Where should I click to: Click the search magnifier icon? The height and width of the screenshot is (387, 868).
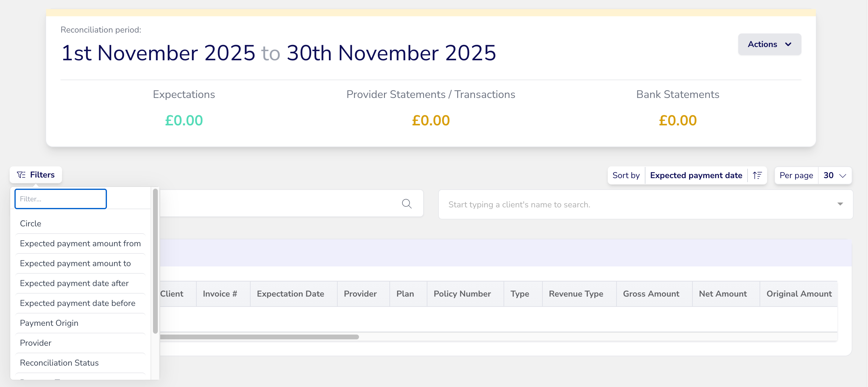point(407,204)
